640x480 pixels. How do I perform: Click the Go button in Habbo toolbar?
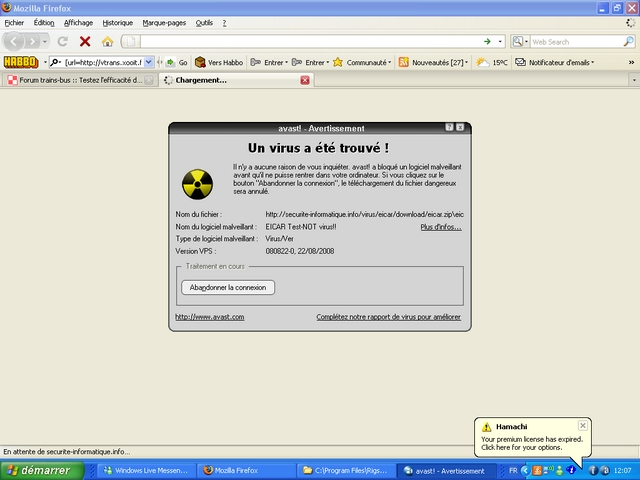click(x=177, y=62)
